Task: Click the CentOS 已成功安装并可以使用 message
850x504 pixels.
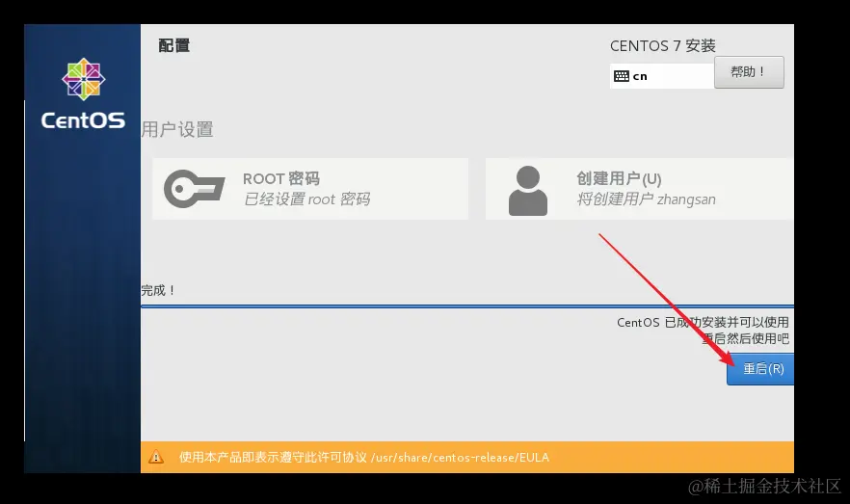Action: [703, 323]
